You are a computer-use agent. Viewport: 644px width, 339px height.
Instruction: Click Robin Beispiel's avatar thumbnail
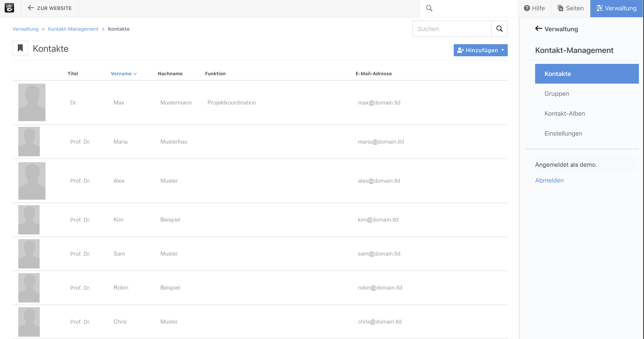click(x=29, y=288)
